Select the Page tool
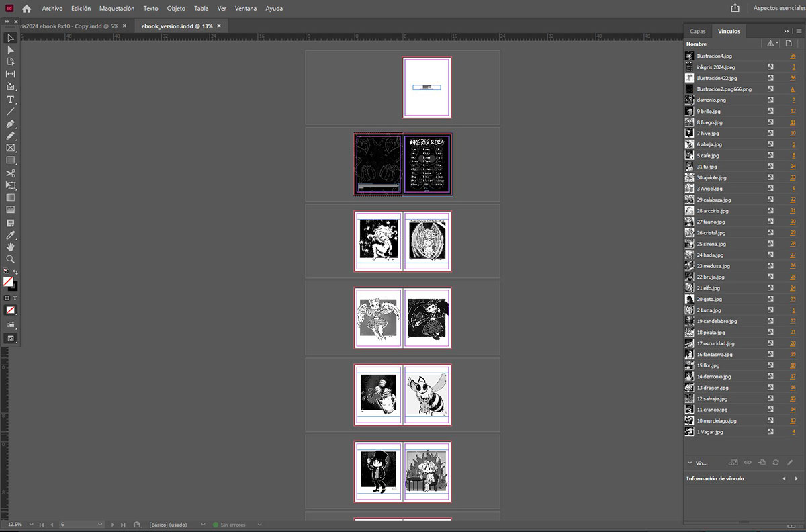Image resolution: width=806 pixels, height=532 pixels. (x=11, y=62)
